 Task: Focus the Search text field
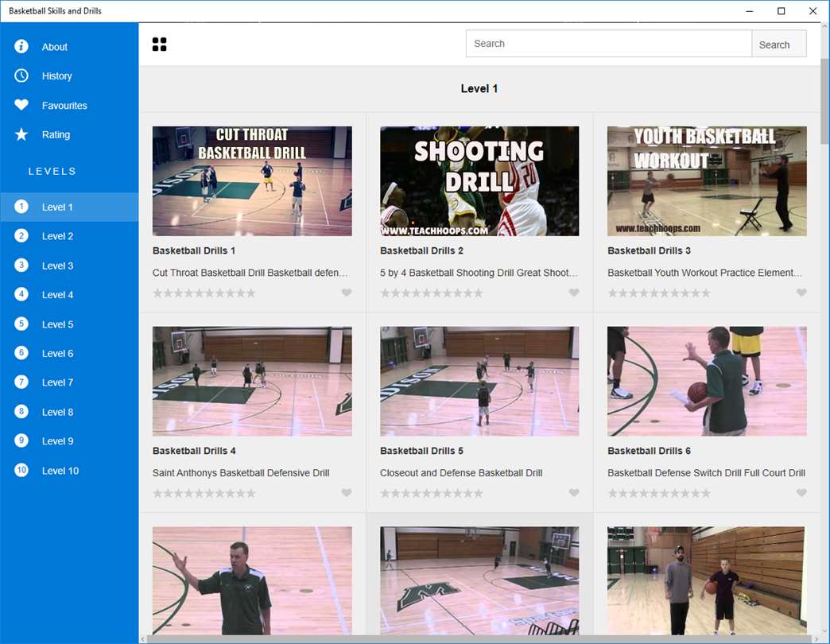(609, 44)
